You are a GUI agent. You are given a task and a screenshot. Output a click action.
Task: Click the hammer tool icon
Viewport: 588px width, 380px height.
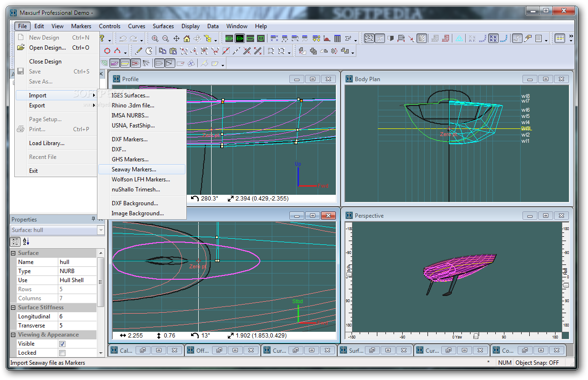point(528,39)
